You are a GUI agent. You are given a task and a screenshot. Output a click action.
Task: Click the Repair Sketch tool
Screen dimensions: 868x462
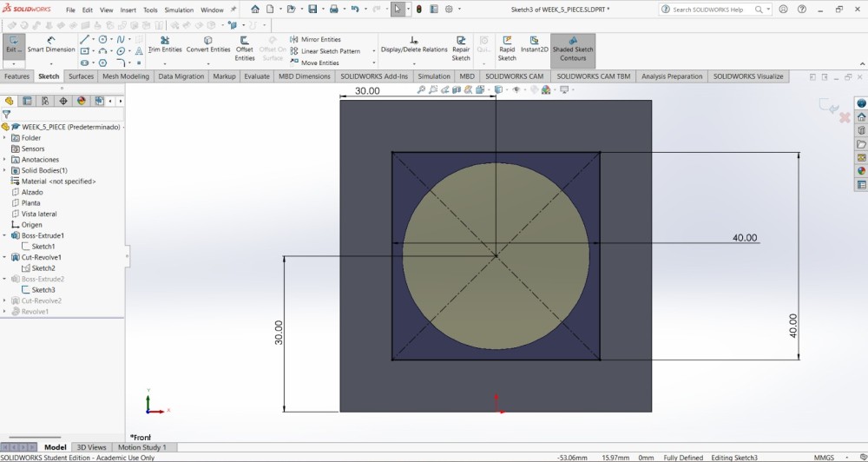point(461,49)
